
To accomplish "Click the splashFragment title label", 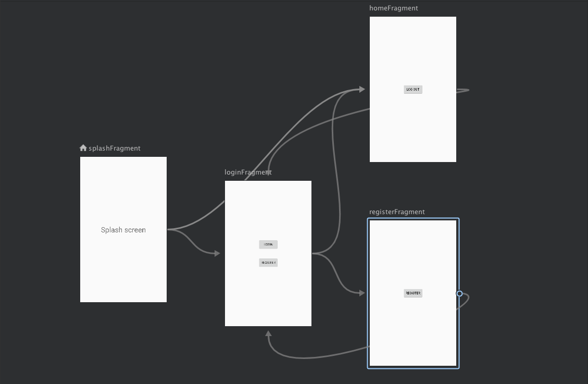I will (114, 148).
